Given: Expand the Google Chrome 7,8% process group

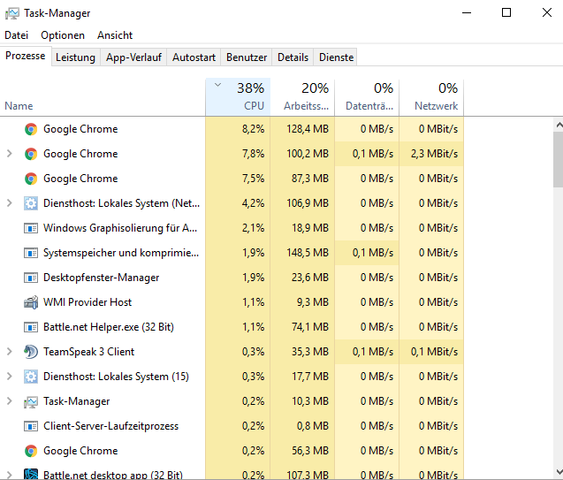Looking at the screenshot, I should 9,154.
